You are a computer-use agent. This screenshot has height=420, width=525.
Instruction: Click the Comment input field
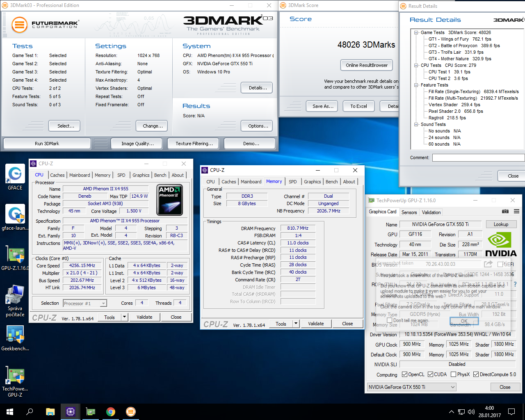pos(478,157)
